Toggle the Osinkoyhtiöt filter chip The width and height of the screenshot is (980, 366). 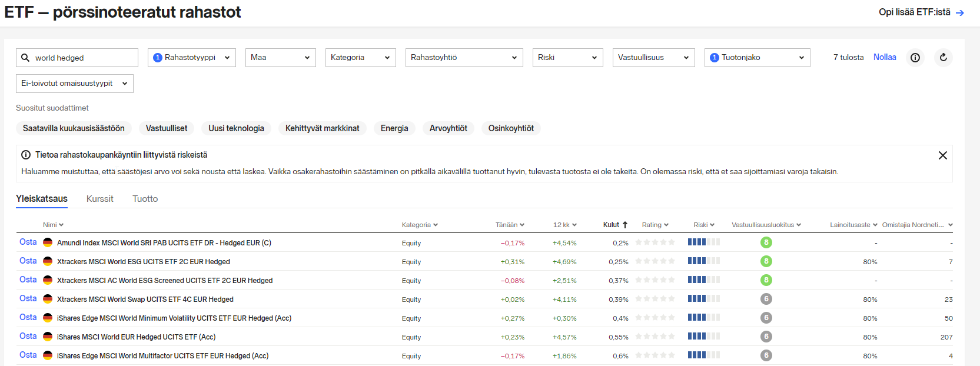coord(511,128)
